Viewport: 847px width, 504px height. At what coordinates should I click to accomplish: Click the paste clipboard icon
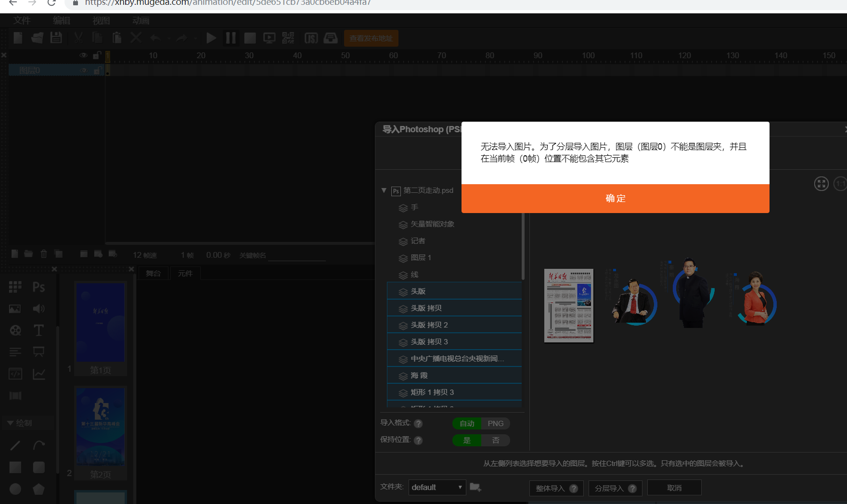tap(116, 38)
